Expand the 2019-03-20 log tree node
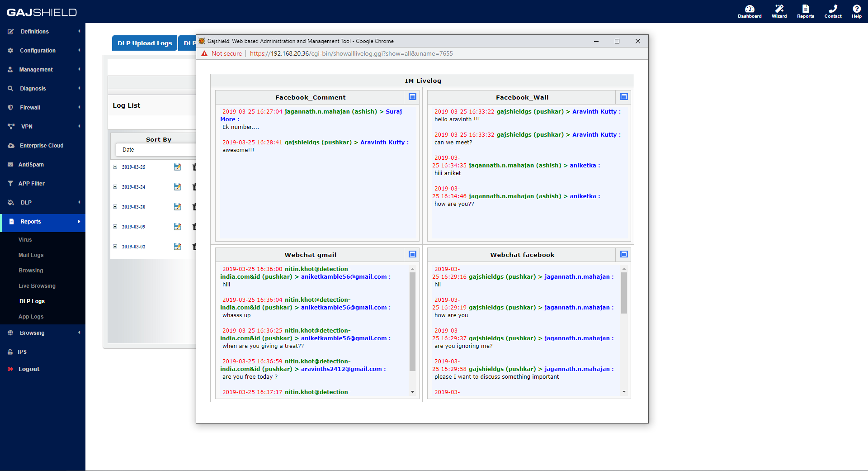Viewport: 868px width, 471px height. pyautogui.click(x=115, y=207)
